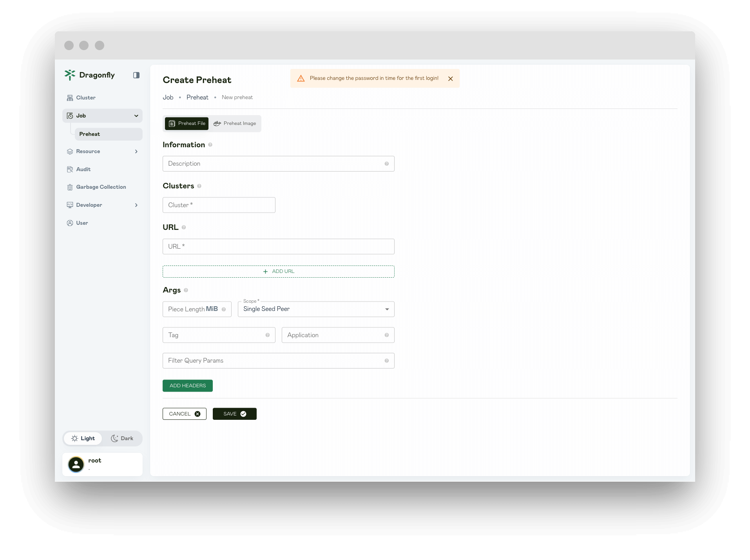The image size is (750, 560).
Task: Click the Information help icon
Action: tap(210, 145)
